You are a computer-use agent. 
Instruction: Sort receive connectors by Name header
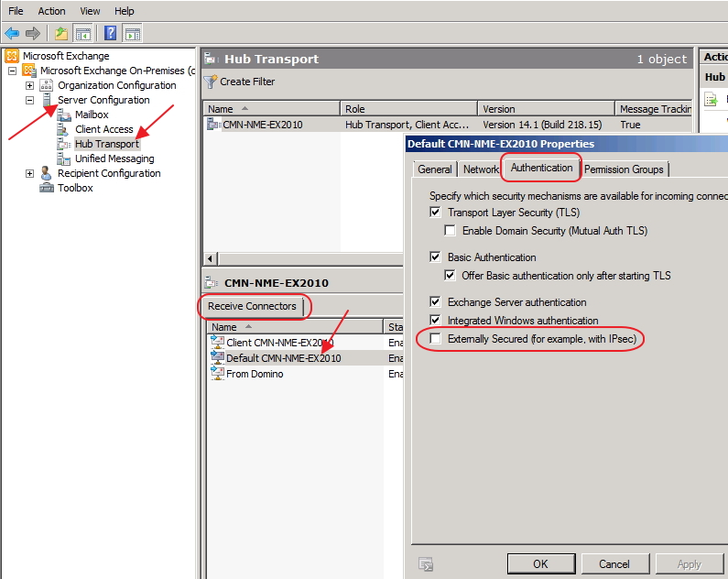(295, 327)
